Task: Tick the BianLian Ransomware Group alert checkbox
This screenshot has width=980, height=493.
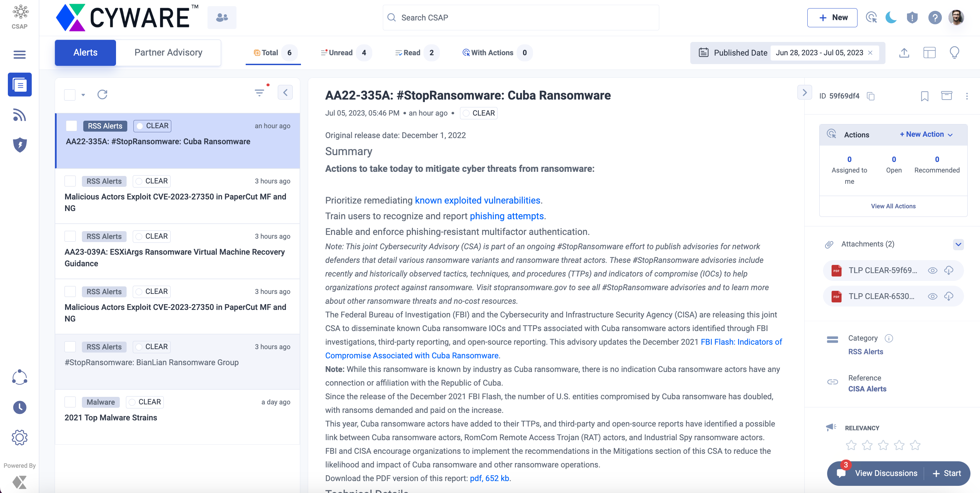Action: click(70, 347)
